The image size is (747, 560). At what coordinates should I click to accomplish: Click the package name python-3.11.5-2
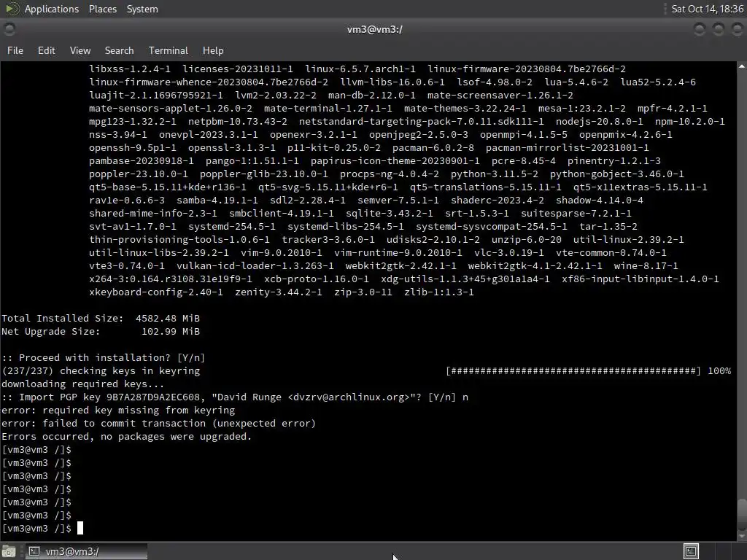[x=495, y=174]
